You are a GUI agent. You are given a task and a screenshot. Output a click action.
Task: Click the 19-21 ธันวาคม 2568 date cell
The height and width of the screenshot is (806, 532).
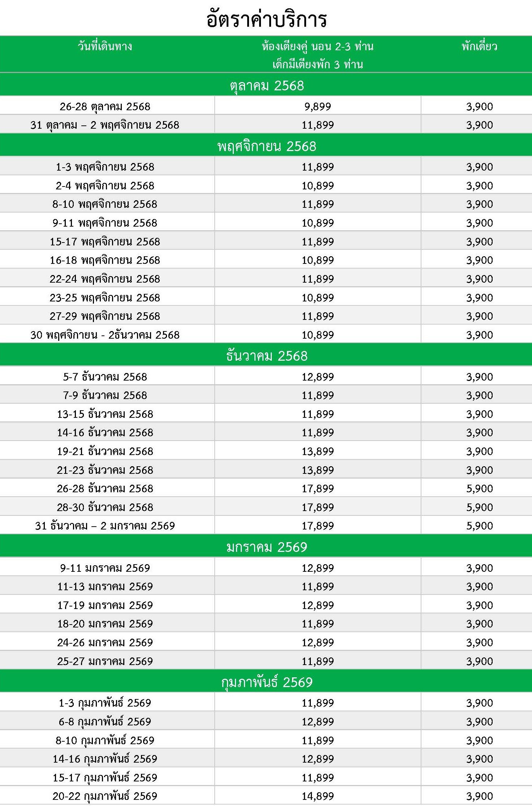pyautogui.click(x=105, y=451)
